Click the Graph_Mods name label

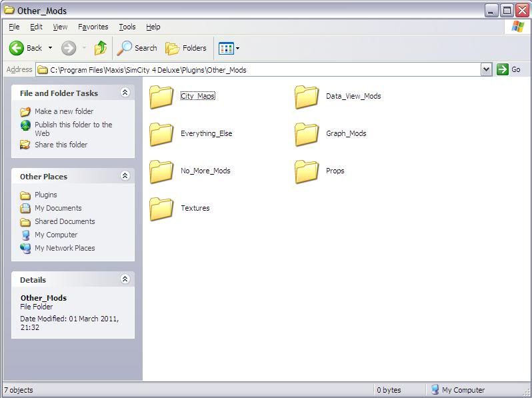[346, 133]
